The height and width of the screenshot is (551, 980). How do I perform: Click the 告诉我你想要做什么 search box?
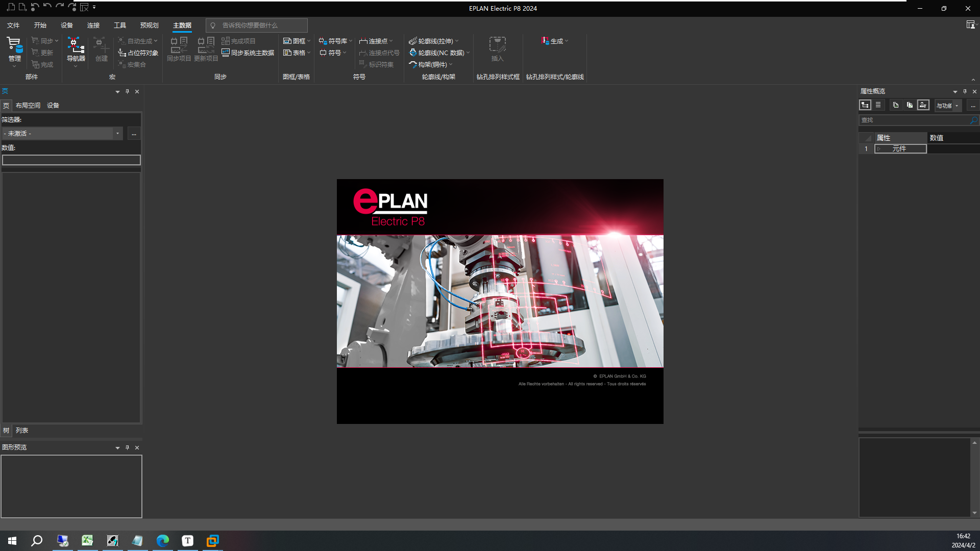click(x=256, y=25)
